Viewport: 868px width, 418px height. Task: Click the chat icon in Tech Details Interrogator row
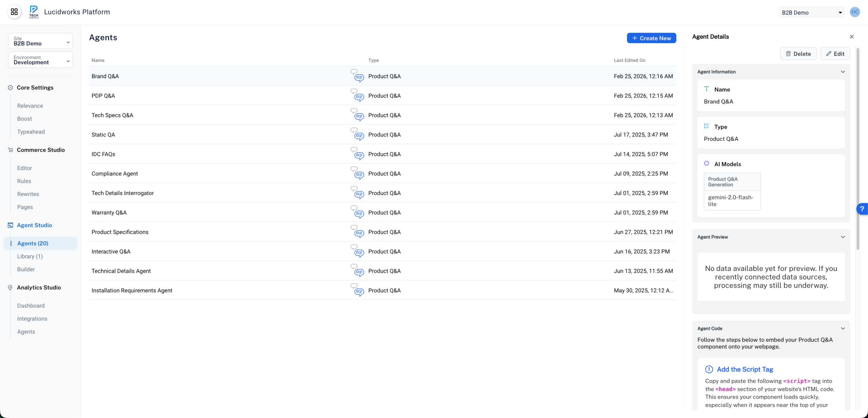[x=357, y=193]
